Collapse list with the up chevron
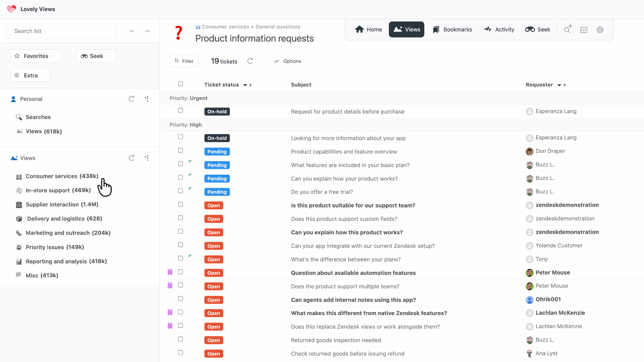The height and width of the screenshot is (362, 644). pos(148,31)
